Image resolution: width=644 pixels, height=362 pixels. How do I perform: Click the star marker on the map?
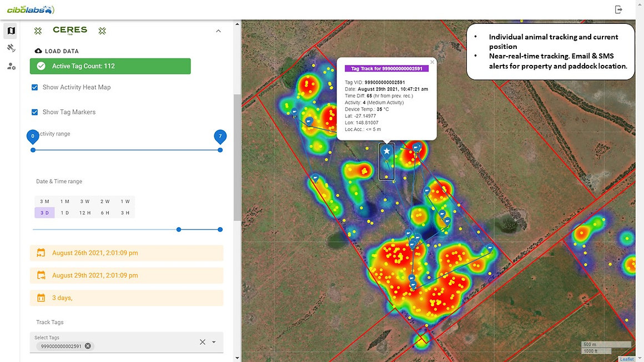386,151
